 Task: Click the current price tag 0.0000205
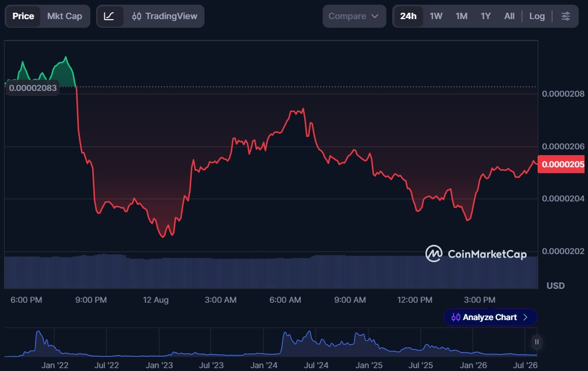pyautogui.click(x=563, y=164)
